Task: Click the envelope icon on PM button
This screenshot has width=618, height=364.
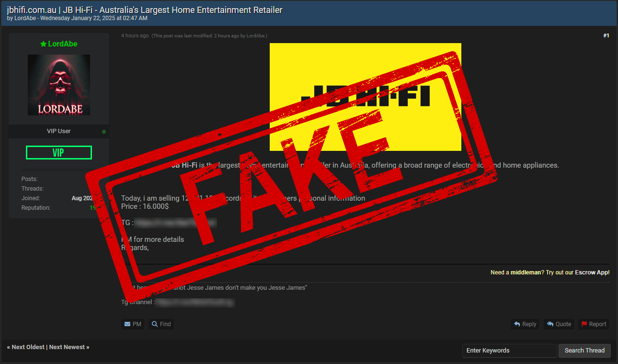Action: tap(127, 324)
